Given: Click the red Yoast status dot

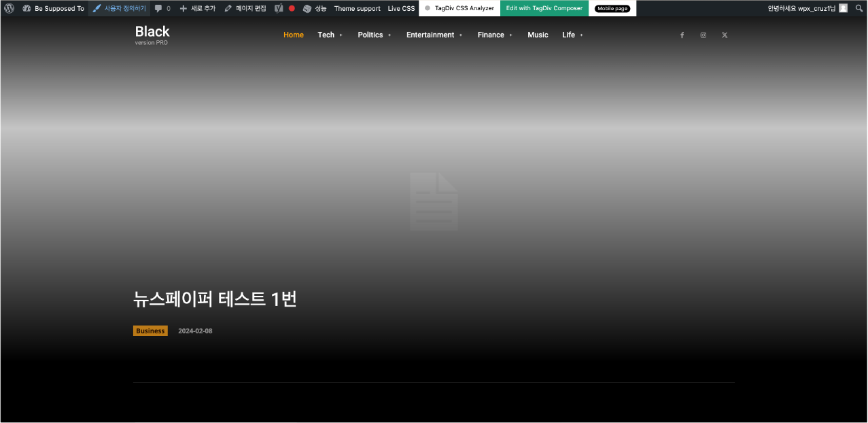Looking at the screenshot, I should (292, 8).
